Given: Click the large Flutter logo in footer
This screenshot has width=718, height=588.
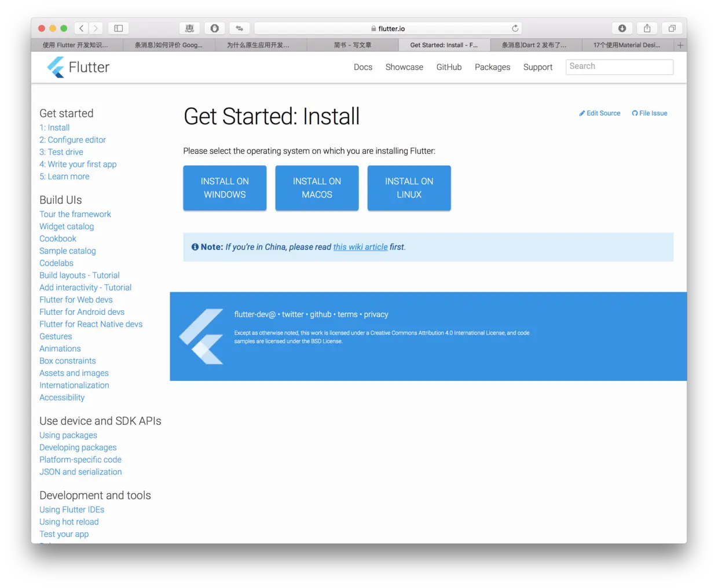Looking at the screenshot, I should click(202, 336).
